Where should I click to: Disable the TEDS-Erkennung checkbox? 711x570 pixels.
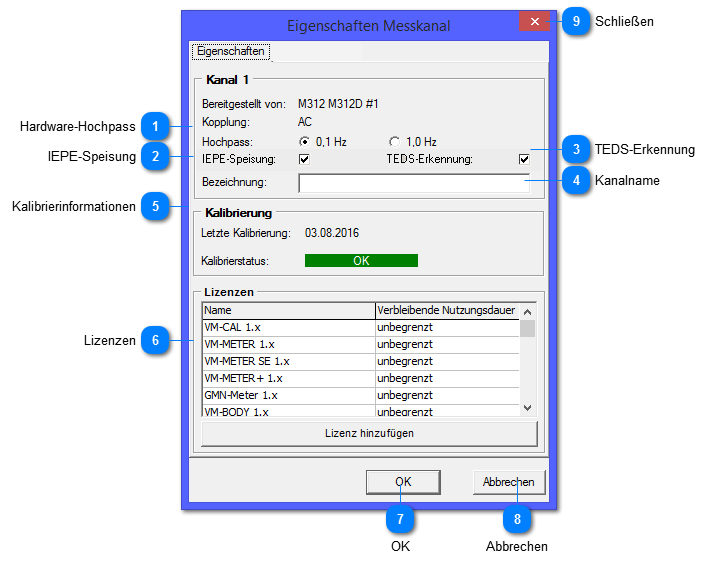(523, 159)
